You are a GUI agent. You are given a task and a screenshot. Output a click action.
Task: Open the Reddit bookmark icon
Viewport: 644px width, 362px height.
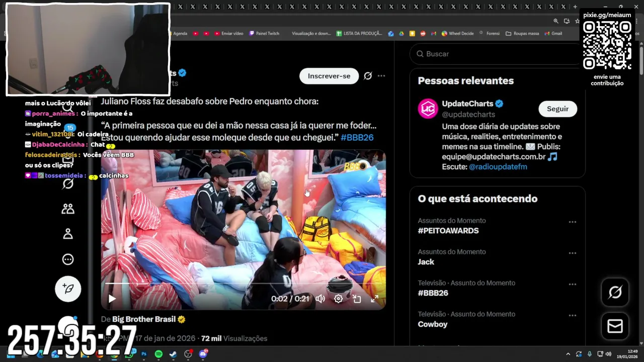click(423, 34)
